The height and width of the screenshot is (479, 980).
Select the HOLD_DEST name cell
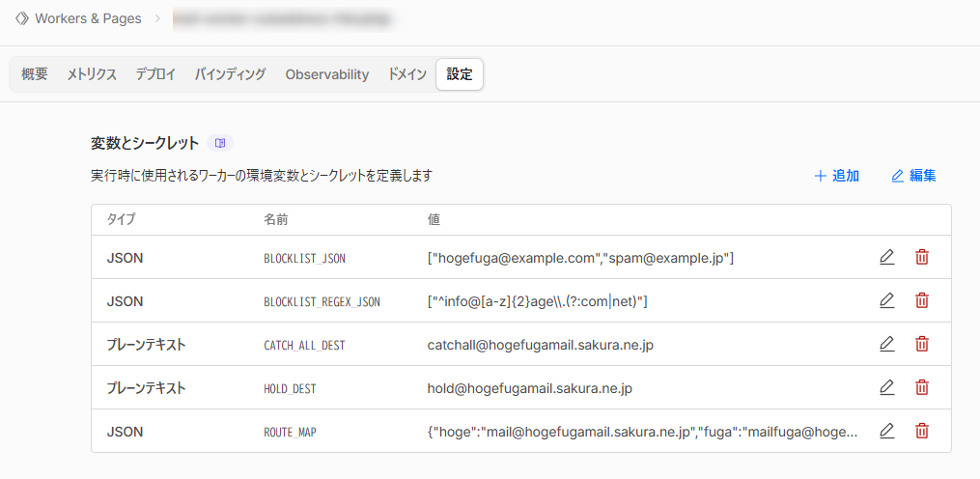(x=290, y=389)
